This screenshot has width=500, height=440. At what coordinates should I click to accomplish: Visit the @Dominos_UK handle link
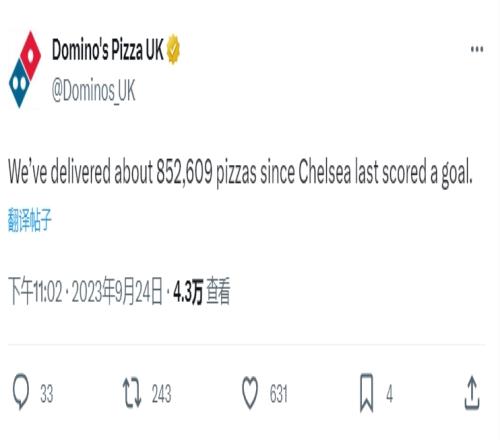[94, 90]
